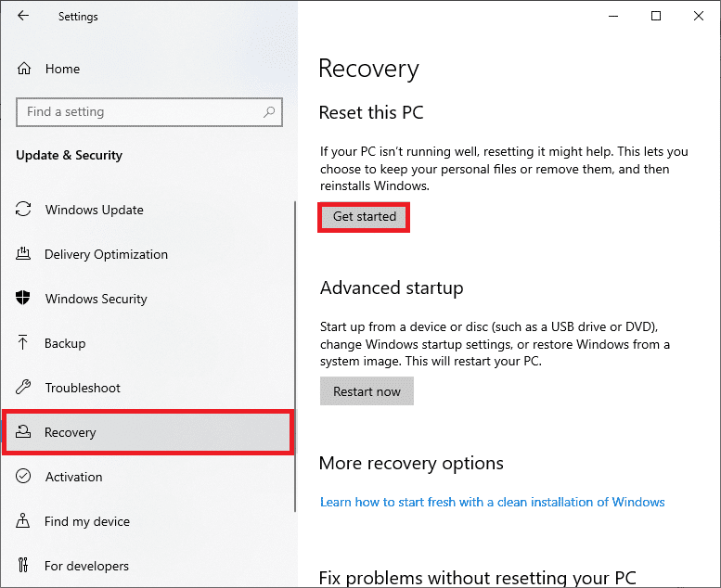Image resolution: width=721 pixels, height=588 pixels.
Task: Click the Find my device icon
Action: (x=24, y=521)
